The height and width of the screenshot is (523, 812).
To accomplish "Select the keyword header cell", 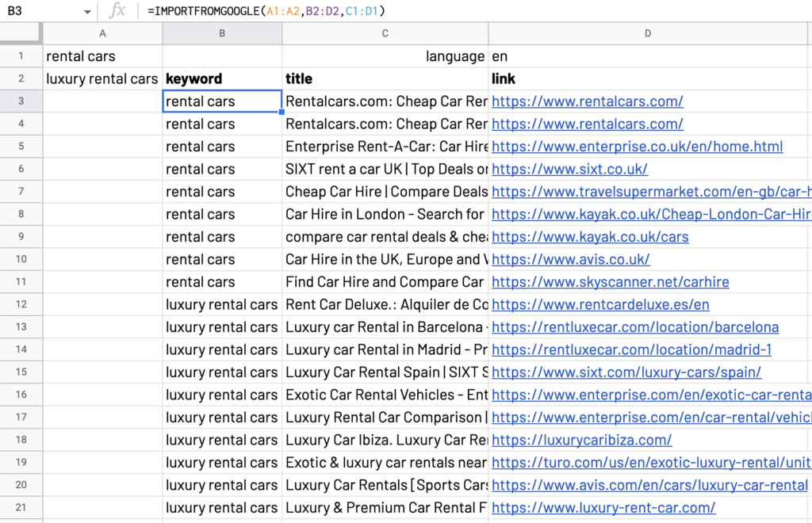I will coord(222,78).
